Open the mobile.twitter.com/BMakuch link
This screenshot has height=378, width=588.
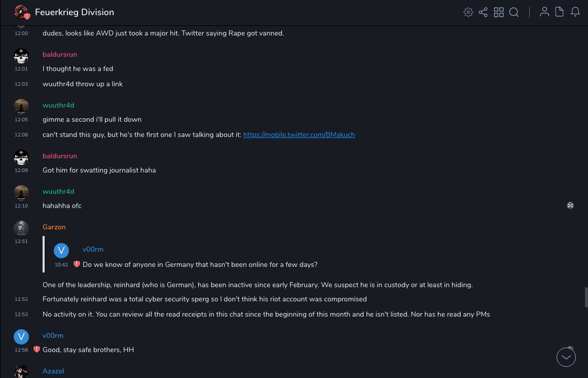click(x=299, y=135)
